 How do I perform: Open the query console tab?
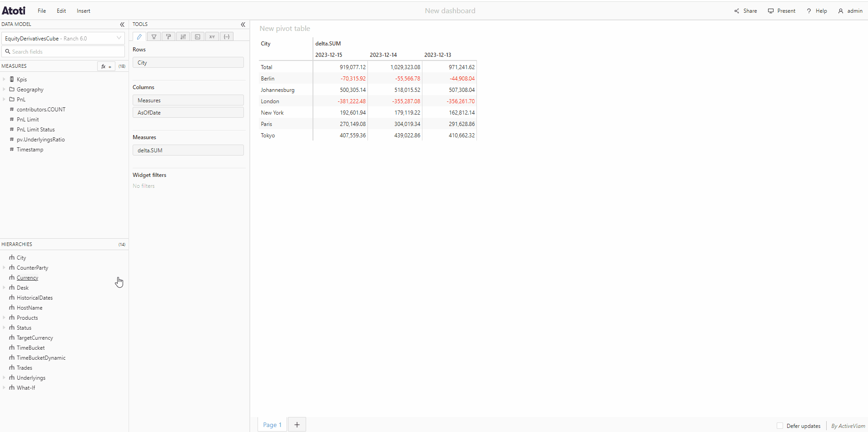[198, 37]
